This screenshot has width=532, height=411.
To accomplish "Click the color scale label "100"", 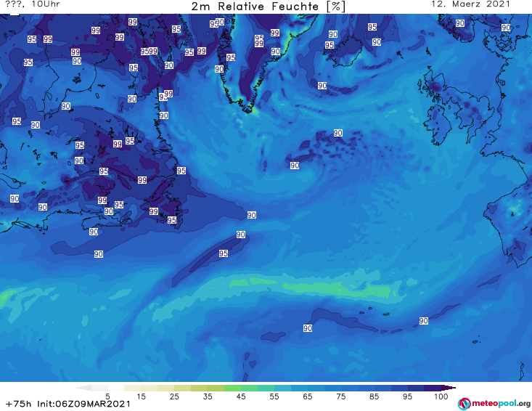I will click(441, 396).
